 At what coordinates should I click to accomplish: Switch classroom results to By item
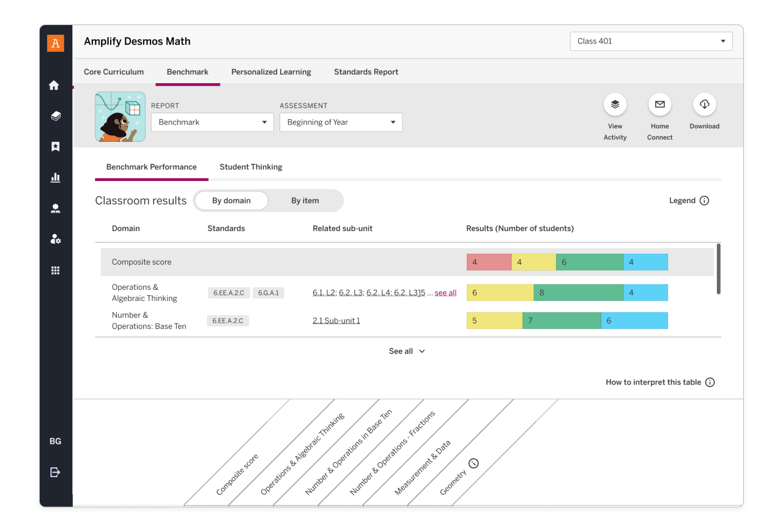click(305, 201)
